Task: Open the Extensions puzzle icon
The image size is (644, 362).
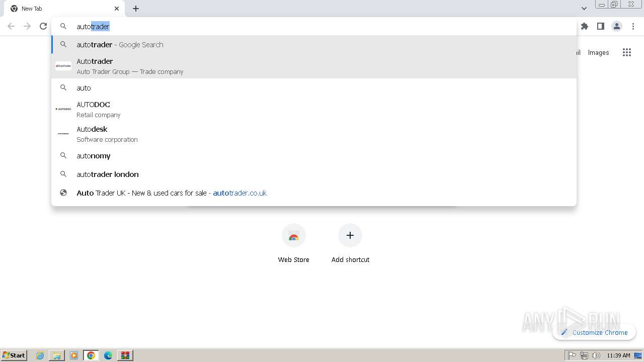Action: tap(584, 26)
